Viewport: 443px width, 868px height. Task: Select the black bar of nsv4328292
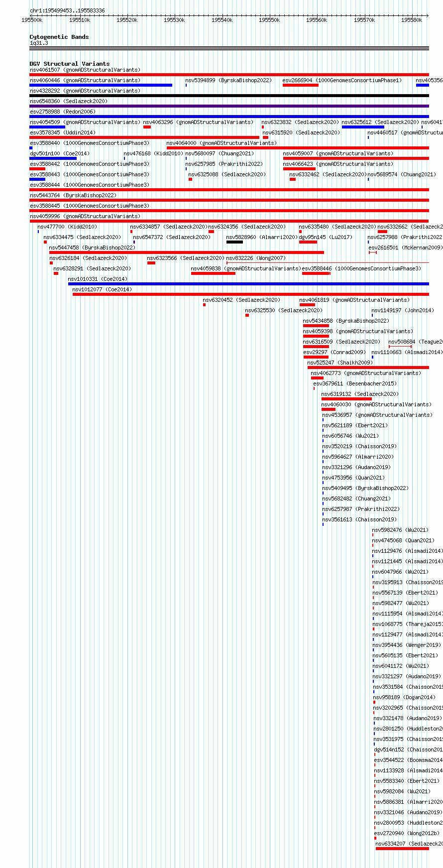pos(229,96)
